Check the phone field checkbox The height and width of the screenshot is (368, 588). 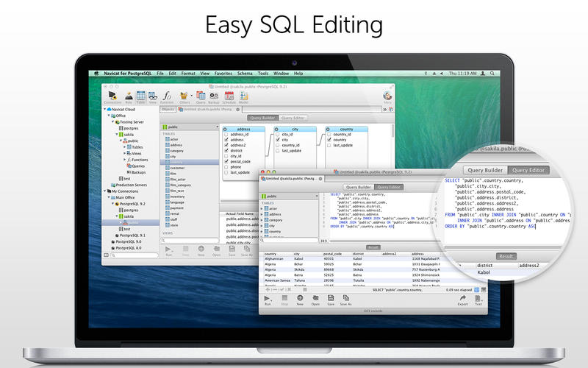pos(226,166)
